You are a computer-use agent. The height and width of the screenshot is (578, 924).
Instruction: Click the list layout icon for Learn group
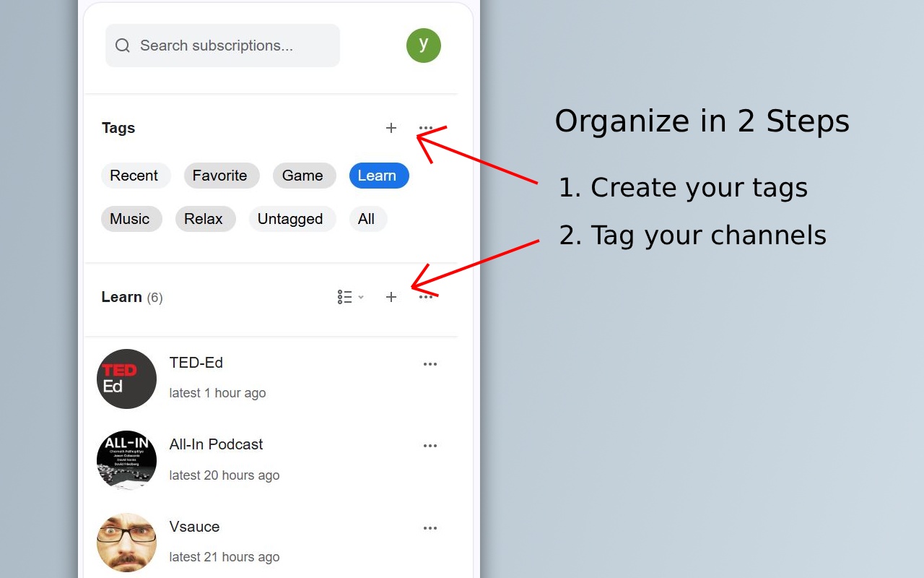345,296
